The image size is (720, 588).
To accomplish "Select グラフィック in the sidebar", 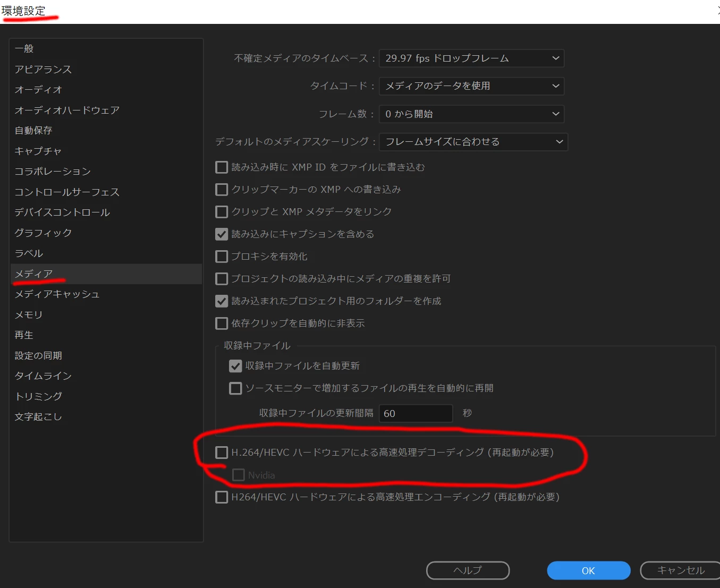I will [106, 233].
